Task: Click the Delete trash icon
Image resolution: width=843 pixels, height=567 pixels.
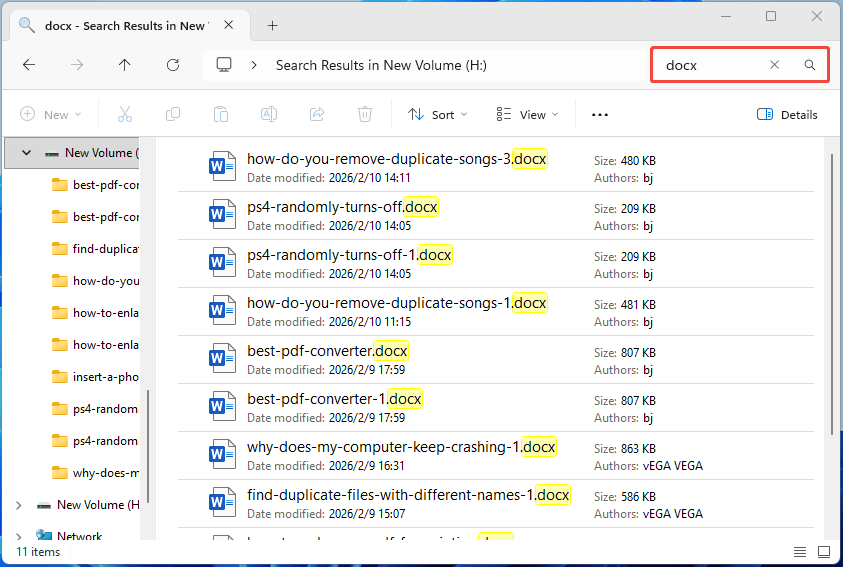Action: [x=365, y=114]
